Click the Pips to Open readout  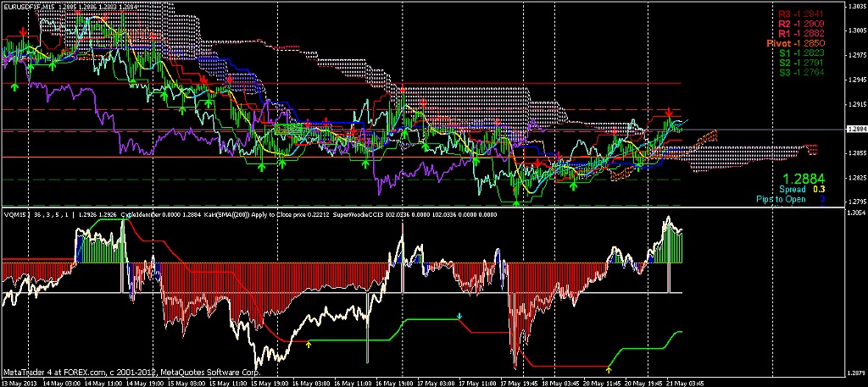[792, 199]
